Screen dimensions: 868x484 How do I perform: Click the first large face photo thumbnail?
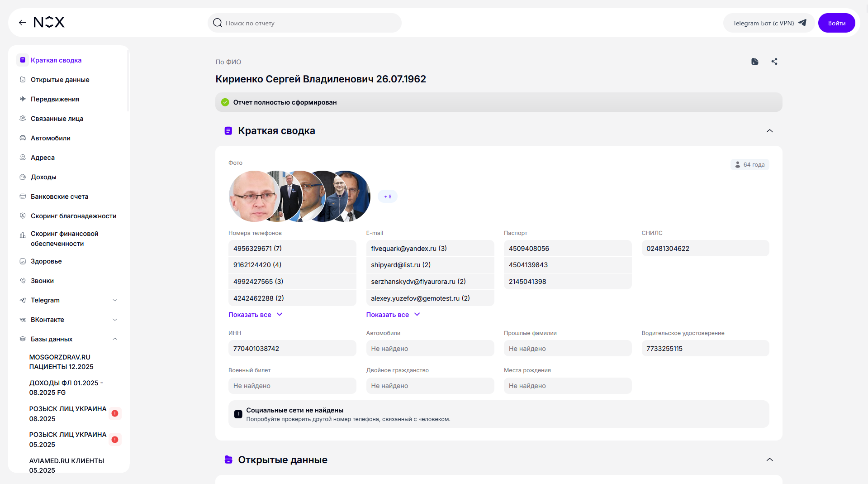[x=254, y=196]
